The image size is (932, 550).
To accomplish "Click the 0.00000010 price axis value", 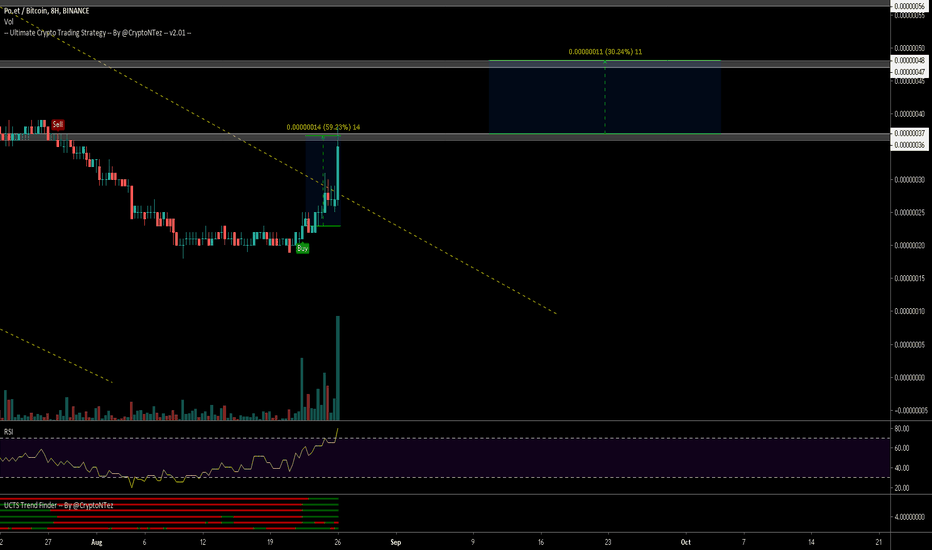I will [909, 312].
